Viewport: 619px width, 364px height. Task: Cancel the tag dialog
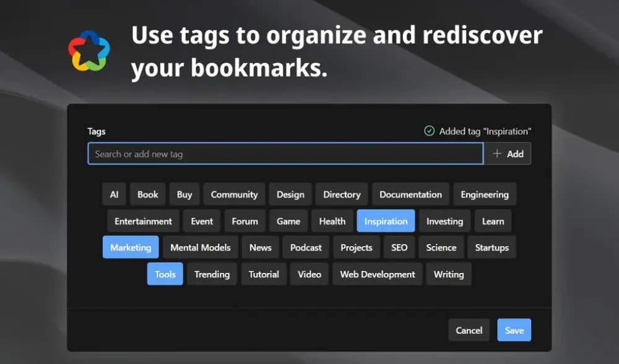click(x=469, y=331)
